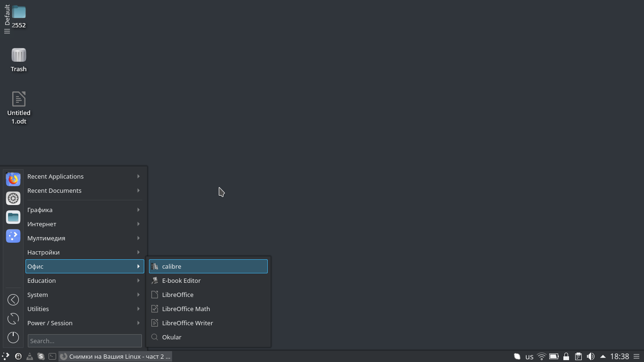Open the file manager favorite icon
The width and height of the screenshot is (644, 362).
point(13,217)
